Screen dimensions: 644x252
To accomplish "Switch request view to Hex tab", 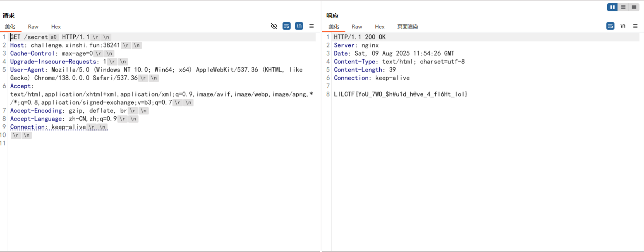I will 56,27.
